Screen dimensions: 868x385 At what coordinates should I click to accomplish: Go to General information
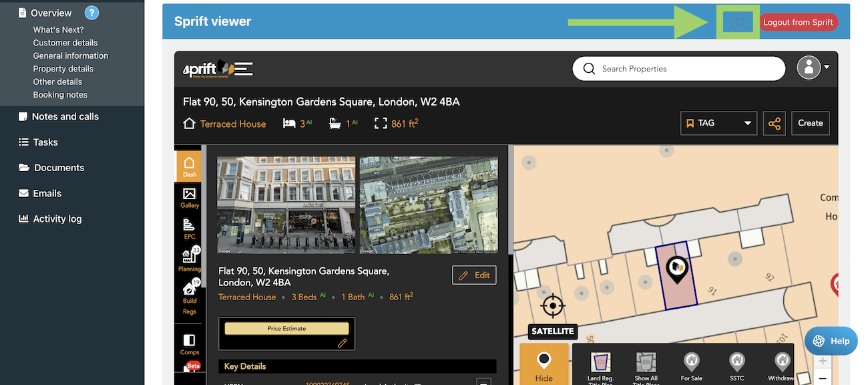click(70, 55)
